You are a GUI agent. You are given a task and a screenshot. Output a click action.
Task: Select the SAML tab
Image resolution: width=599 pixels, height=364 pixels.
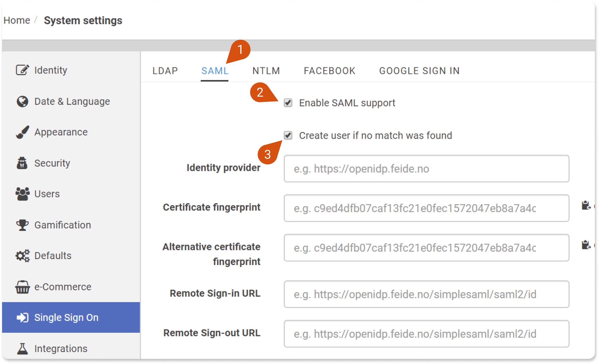pos(215,71)
